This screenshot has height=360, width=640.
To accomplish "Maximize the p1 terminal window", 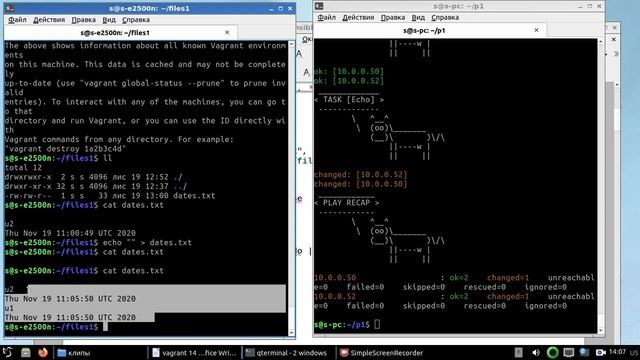I will [590, 7].
